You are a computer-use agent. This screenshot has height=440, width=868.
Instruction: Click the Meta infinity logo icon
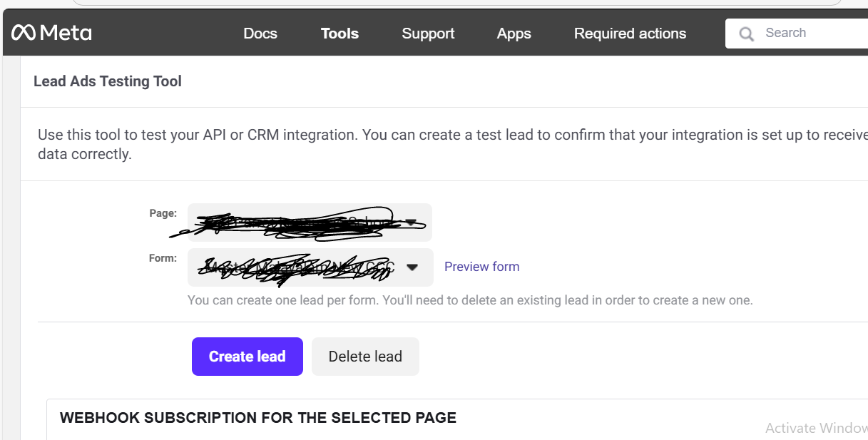coord(23,33)
